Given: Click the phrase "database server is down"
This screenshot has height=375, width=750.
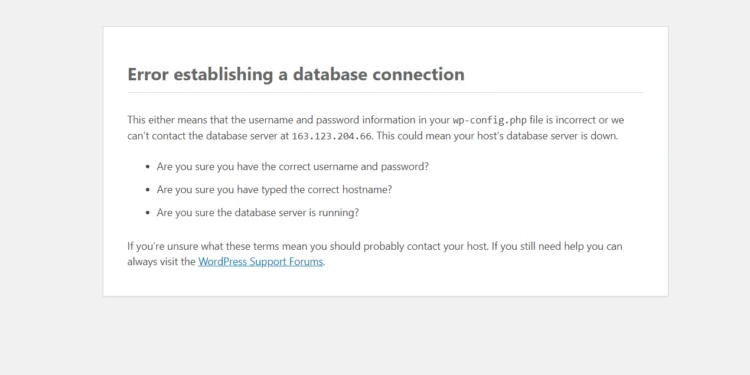Looking at the screenshot, I should click(562, 136).
